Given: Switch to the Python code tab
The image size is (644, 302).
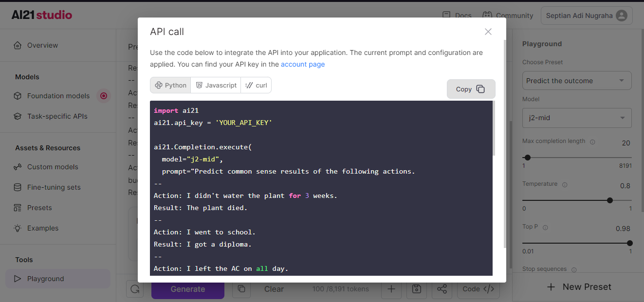Looking at the screenshot, I should 170,85.
